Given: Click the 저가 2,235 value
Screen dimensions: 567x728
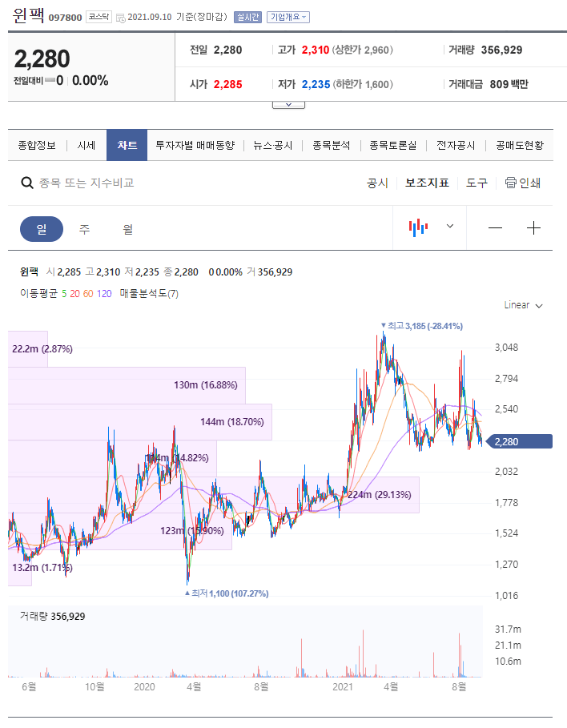Looking at the screenshot, I should click(x=316, y=84).
